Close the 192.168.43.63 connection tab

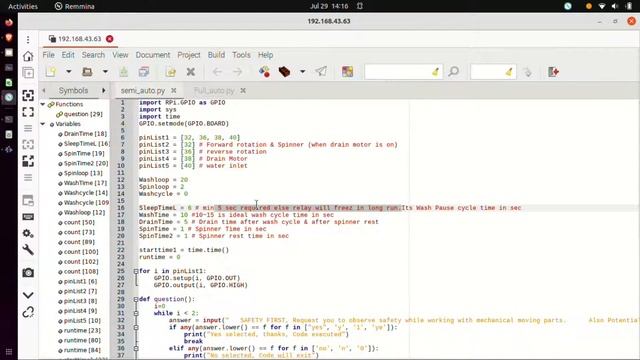click(x=109, y=39)
